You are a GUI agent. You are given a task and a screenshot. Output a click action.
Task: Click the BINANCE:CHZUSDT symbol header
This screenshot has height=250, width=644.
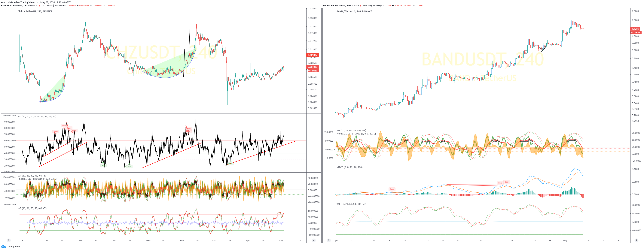pyautogui.click(x=14, y=5)
